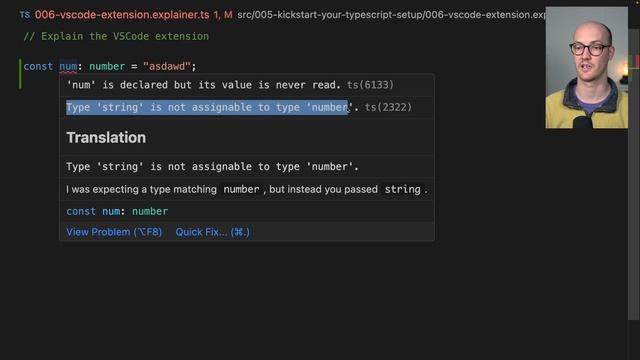Click the TS file type icon
This screenshot has height=360, width=640.
pyautogui.click(x=24, y=15)
